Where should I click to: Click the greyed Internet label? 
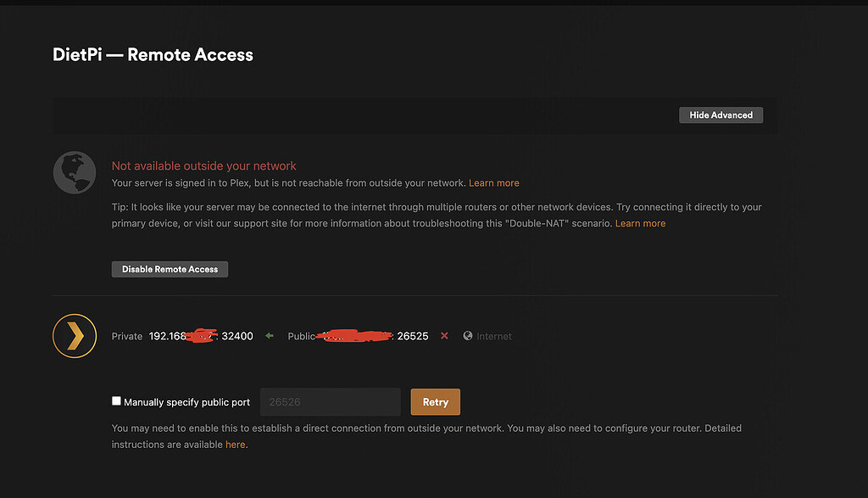click(x=493, y=336)
